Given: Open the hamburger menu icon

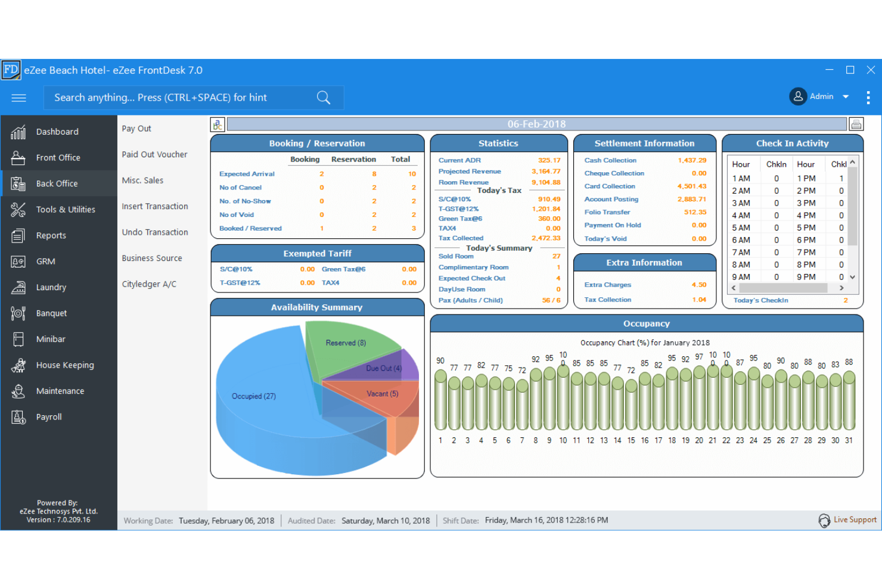Looking at the screenshot, I should click(x=18, y=98).
